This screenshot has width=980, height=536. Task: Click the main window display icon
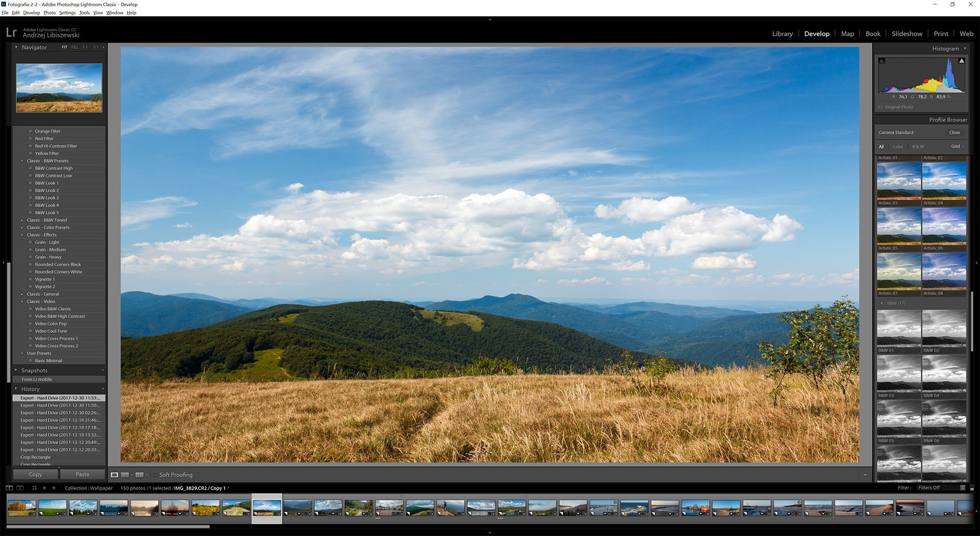(9, 488)
